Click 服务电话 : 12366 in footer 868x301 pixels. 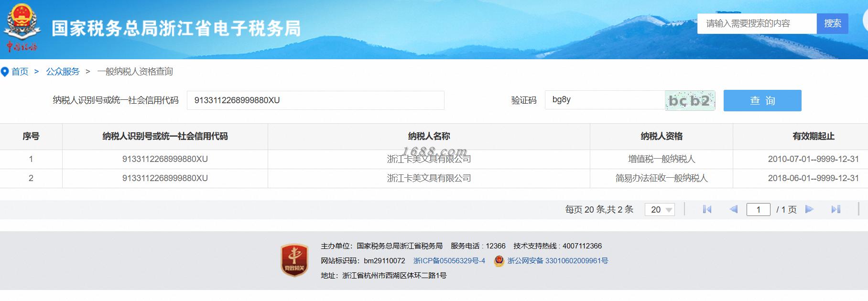(x=478, y=246)
